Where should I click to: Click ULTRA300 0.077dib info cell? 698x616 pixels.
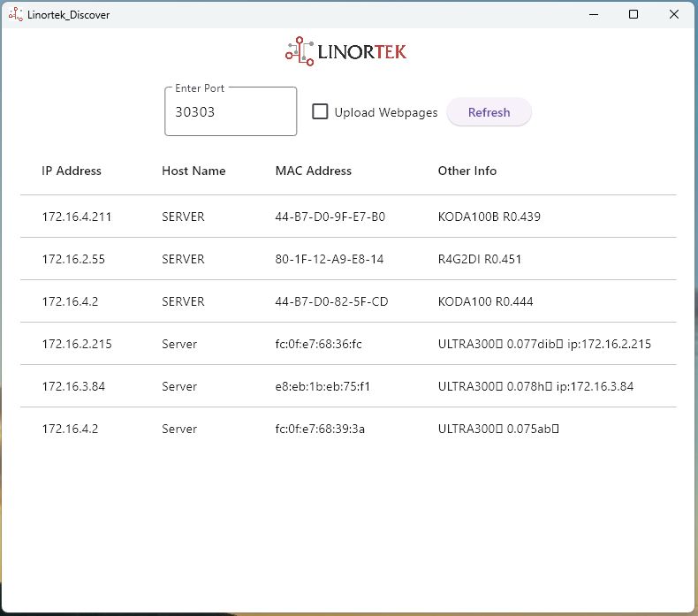click(544, 344)
